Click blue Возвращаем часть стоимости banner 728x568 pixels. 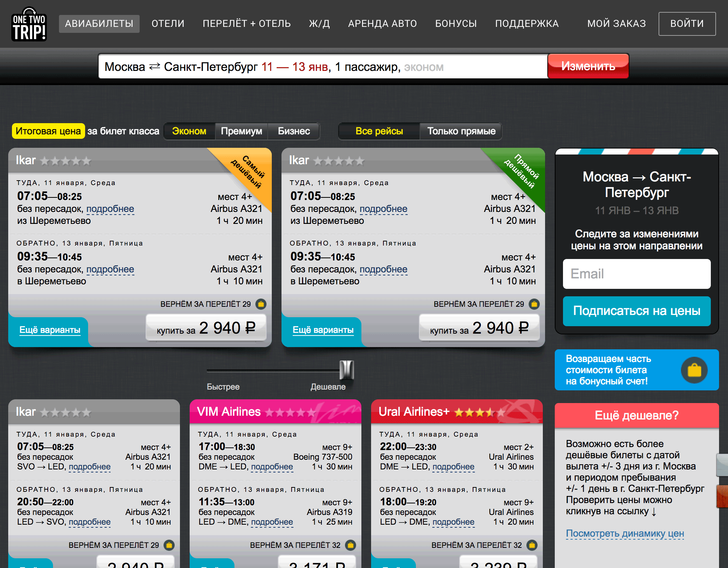[x=637, y=370]
